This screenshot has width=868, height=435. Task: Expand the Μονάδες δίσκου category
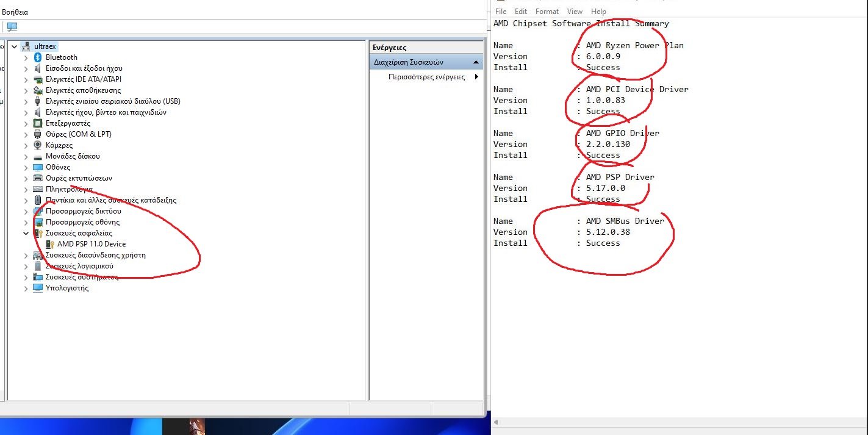pos(26,156)
